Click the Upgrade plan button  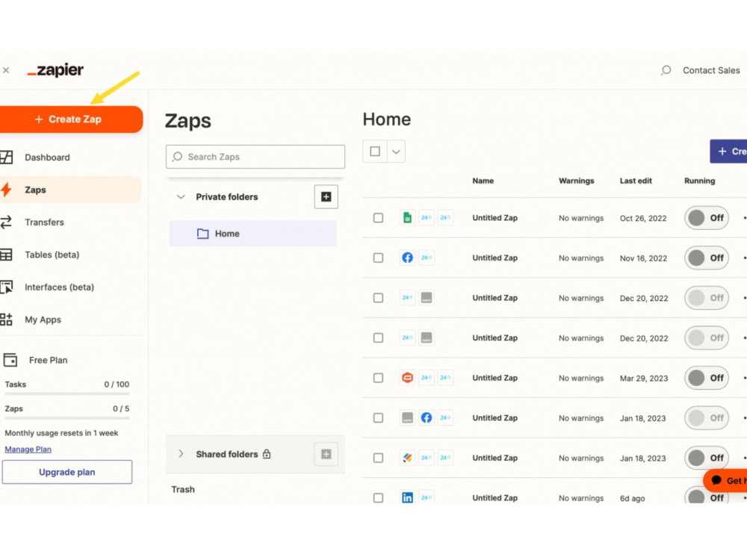67,472
